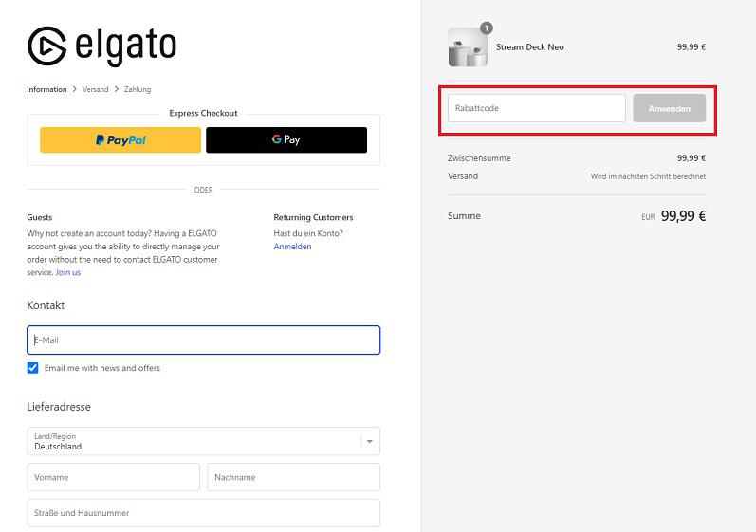Click the Anmelden login link
The image size is (756, 532).
(x=292, y=247)
